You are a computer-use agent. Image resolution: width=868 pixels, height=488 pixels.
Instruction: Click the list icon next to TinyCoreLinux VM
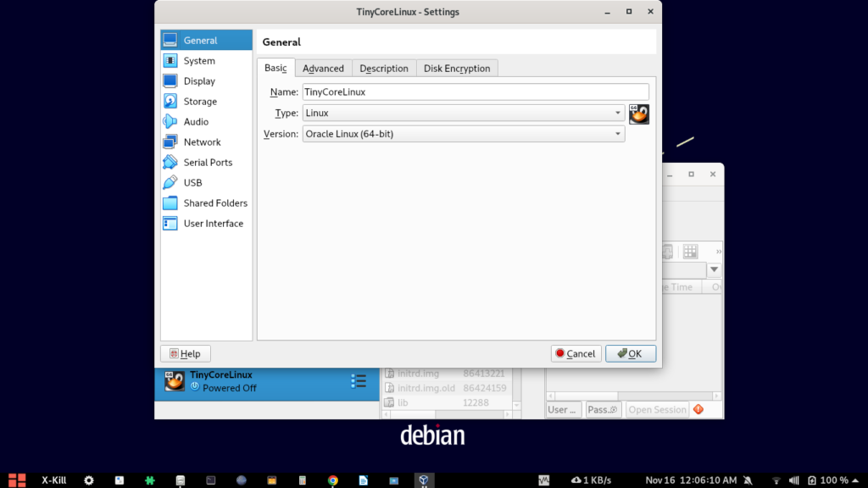pos(358,381)
